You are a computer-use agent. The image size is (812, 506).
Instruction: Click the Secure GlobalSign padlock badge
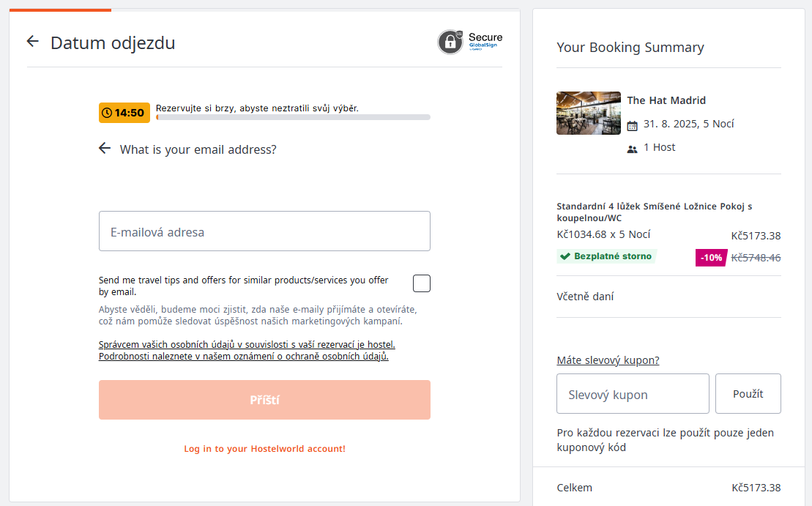tap(470, 42)
